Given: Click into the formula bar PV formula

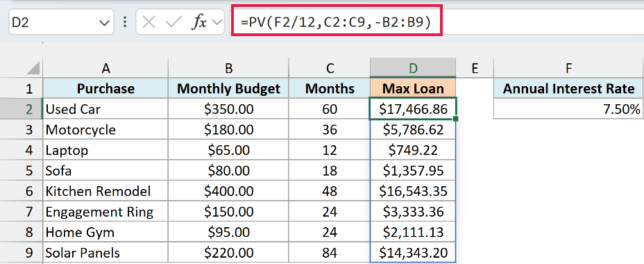Looking at the screenshot, I should [x=337, y=22].
